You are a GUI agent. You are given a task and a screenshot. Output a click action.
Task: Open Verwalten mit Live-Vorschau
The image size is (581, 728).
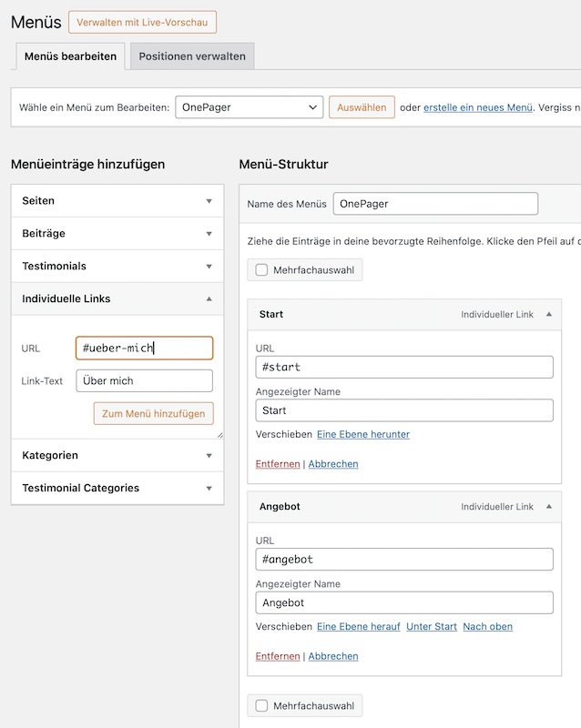(x=142, y=22)
